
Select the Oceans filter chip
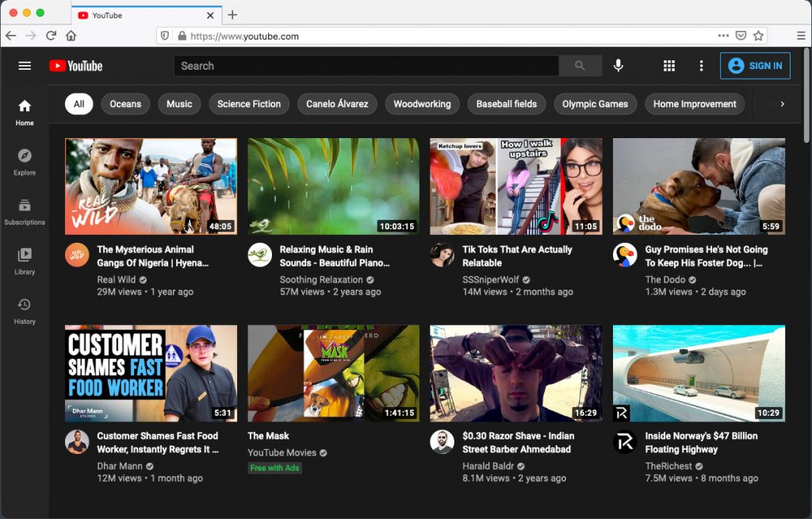[125, 104]
